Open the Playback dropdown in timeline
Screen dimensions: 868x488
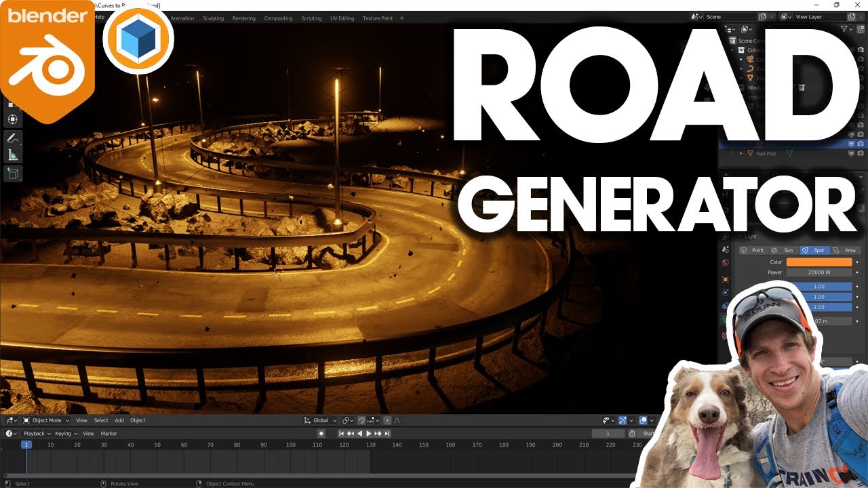point(36,433)
